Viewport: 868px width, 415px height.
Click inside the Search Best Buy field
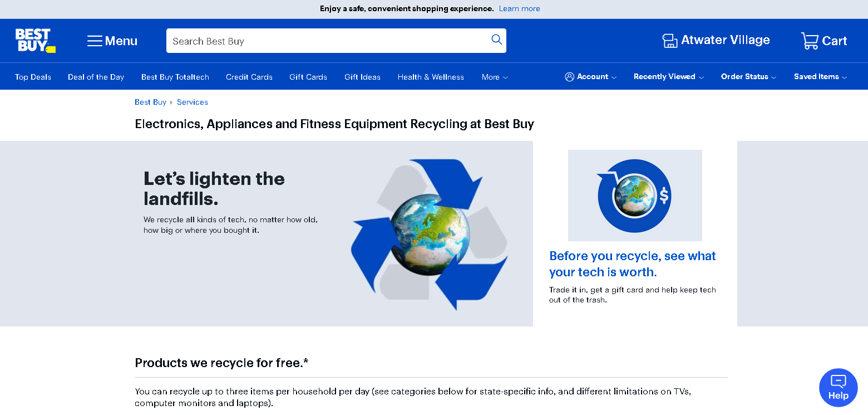click(328, 41)
